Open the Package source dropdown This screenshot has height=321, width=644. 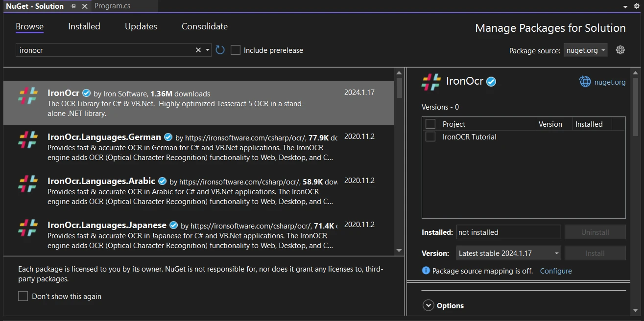point(586,50)
